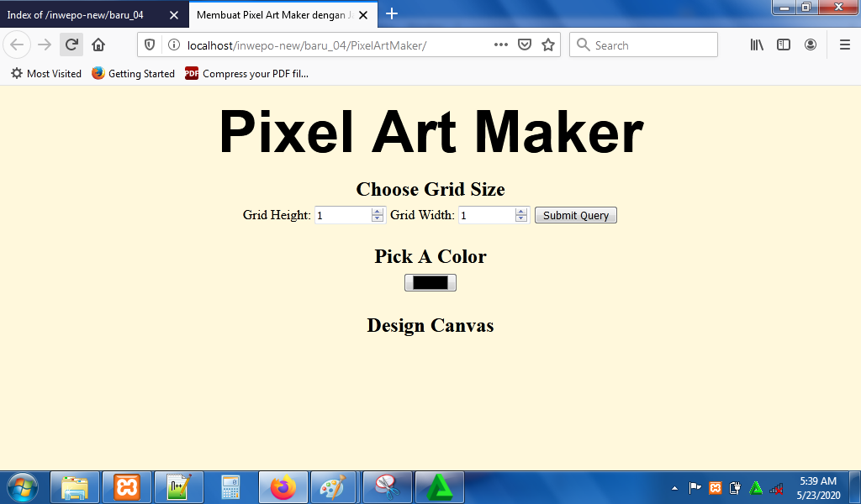Decrease Grid Height with down arrow
This screenshot has width=861, height=504.
[x=378, y=219]
